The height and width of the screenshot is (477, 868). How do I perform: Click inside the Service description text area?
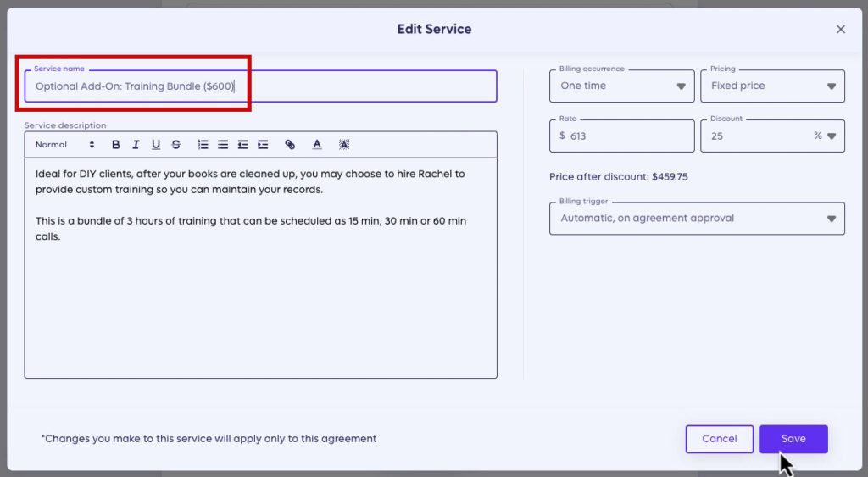pyautogui.click(x=260, y=268)
